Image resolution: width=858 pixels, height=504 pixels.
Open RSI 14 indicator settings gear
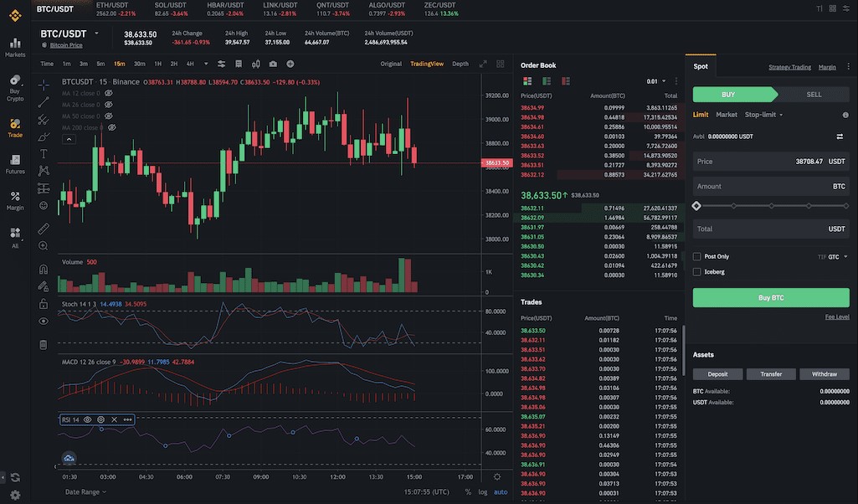pyautogui.click(x=100, y=419)
